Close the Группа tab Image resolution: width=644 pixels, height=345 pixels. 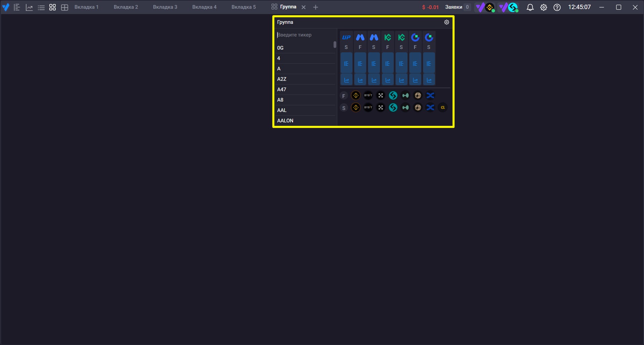pyautogui.click(x=303, y=7)
